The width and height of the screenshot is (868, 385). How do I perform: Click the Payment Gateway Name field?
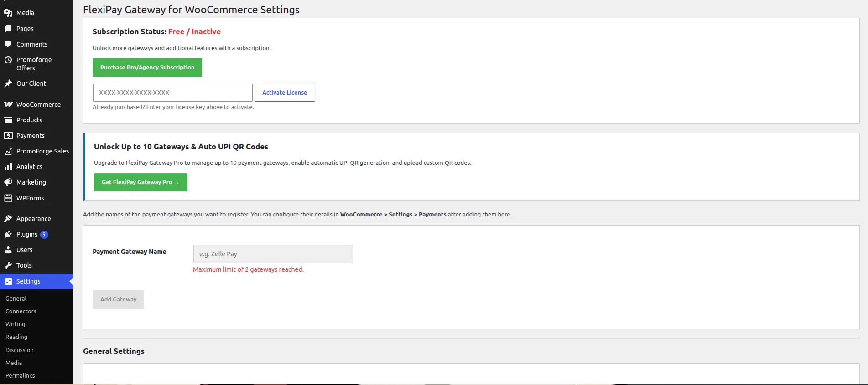(x=273, y=254)
